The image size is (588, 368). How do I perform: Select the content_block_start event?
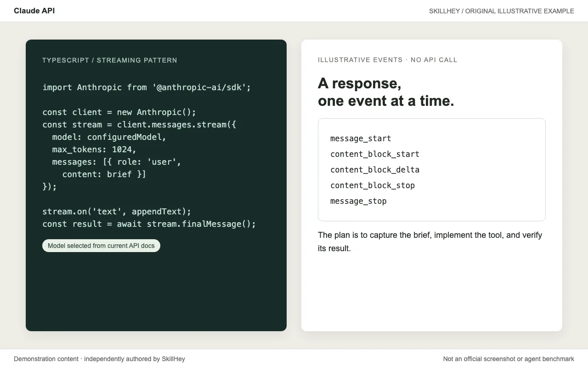click(x=375, y=154)
